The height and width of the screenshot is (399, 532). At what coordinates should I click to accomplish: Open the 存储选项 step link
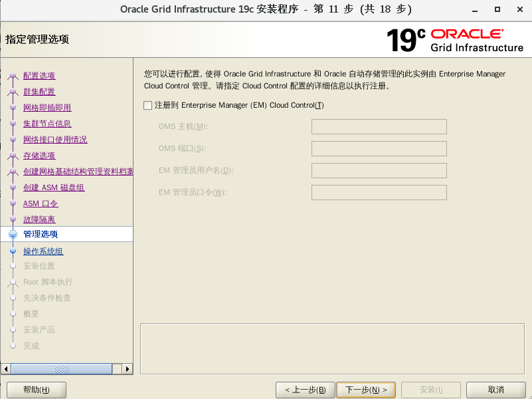[x=39, y=156]
